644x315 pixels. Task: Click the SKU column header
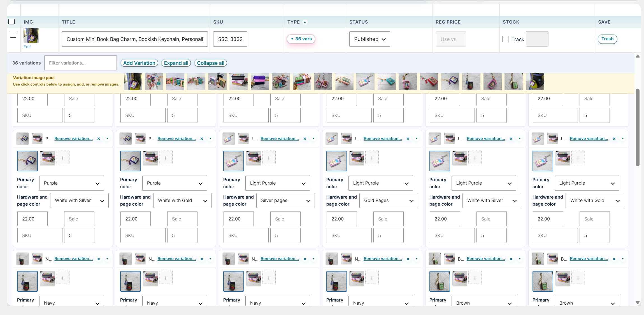(218, 22)
